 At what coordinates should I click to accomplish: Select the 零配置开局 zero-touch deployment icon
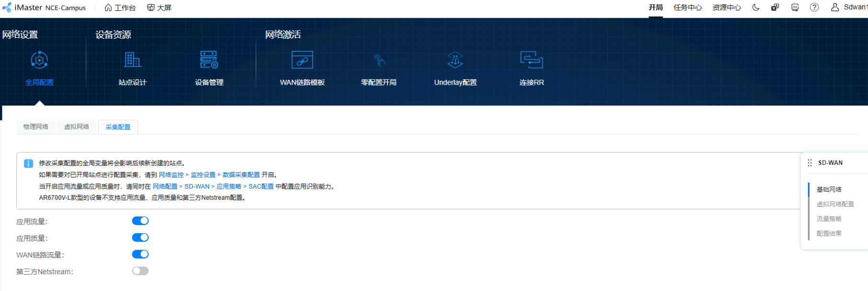tap(379, 61)
